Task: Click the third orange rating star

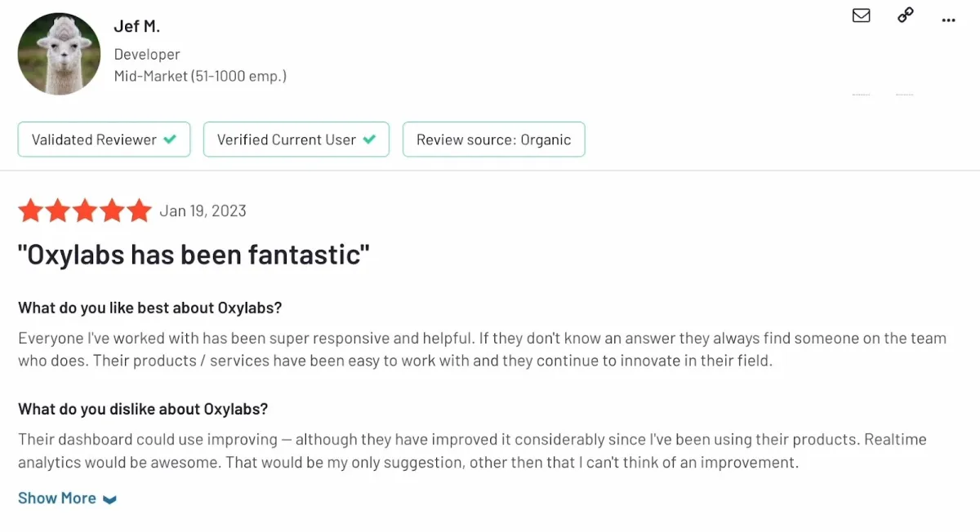Action: 85,211
